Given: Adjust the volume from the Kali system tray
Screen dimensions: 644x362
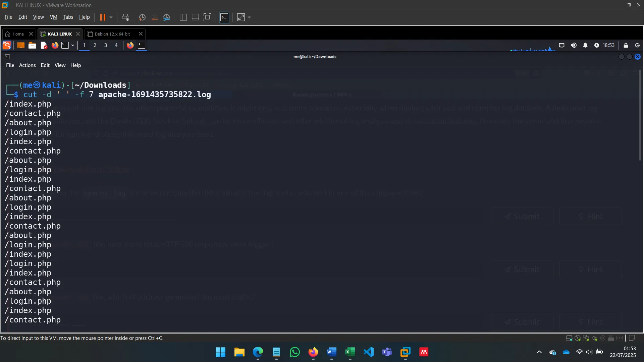Looking at the screenshot, I should (x=574, y=45).
